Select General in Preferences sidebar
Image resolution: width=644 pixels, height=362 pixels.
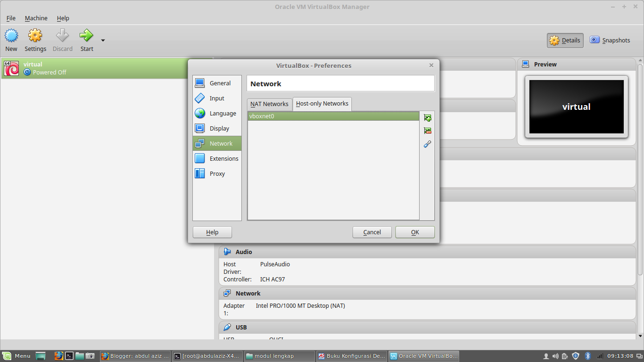(x=217, y=83)
